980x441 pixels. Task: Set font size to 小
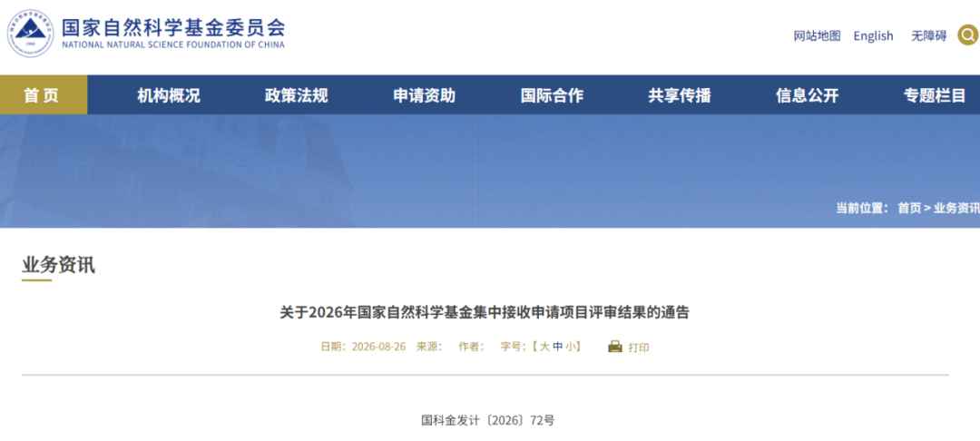(571, 347)
